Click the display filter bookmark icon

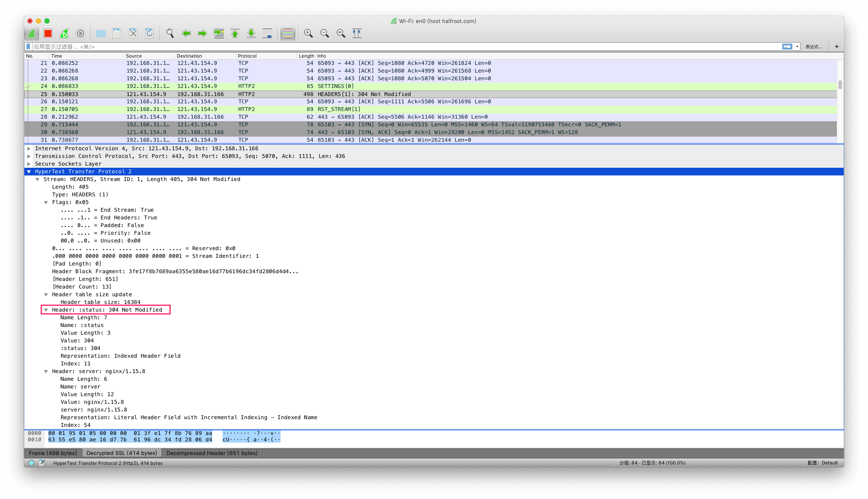[x=29, y=47]
